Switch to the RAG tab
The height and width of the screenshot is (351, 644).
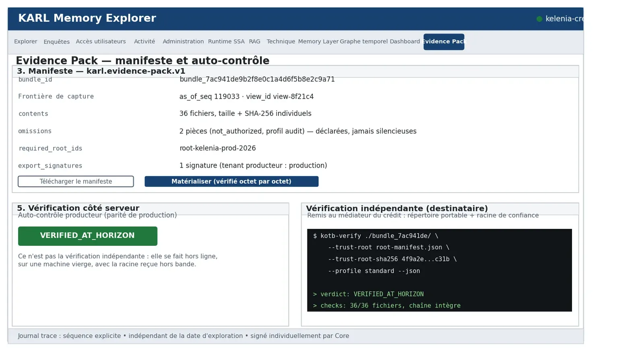[254, 42]
